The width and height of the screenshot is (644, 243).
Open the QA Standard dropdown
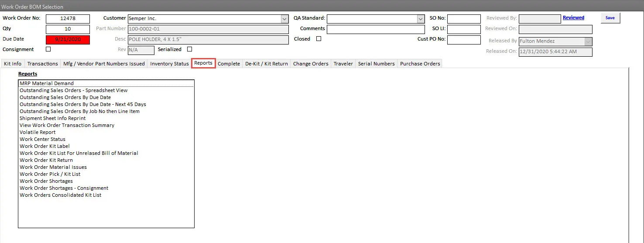pyautogui.click(x=421, y=19)
